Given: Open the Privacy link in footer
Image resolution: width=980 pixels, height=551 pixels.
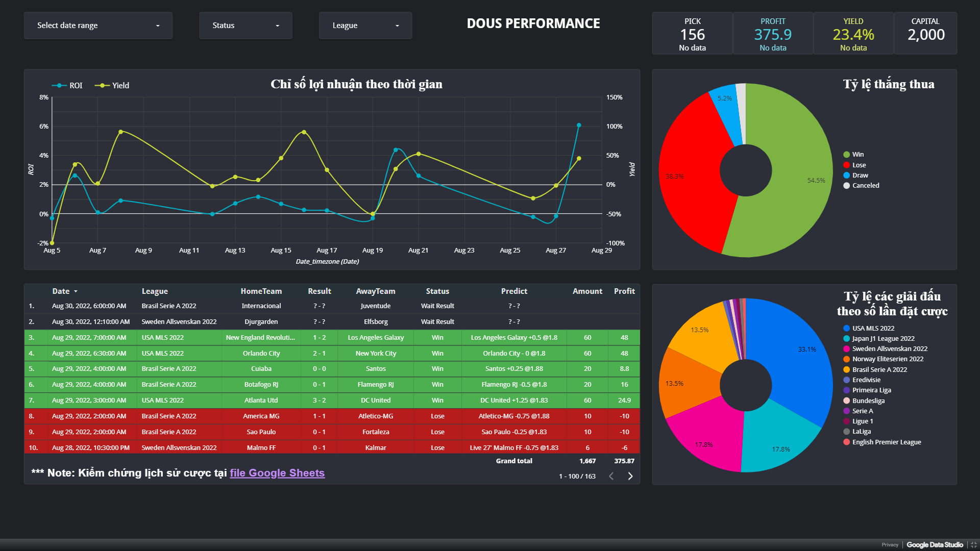Looking at the screenshot, I should 890,545.
